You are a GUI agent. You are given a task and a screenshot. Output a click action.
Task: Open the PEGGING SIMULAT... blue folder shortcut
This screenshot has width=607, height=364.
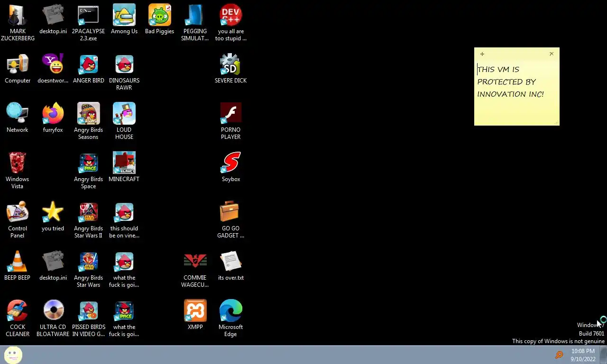(x=195, y=22)
